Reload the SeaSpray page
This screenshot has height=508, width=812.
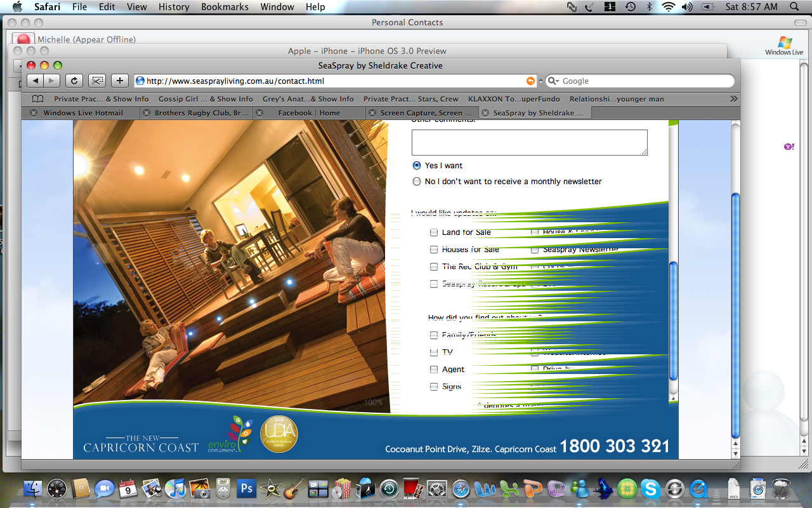coord(74,81)
